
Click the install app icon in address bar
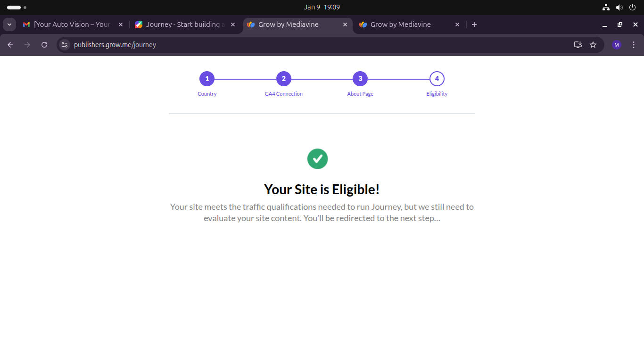coord(578,45)
